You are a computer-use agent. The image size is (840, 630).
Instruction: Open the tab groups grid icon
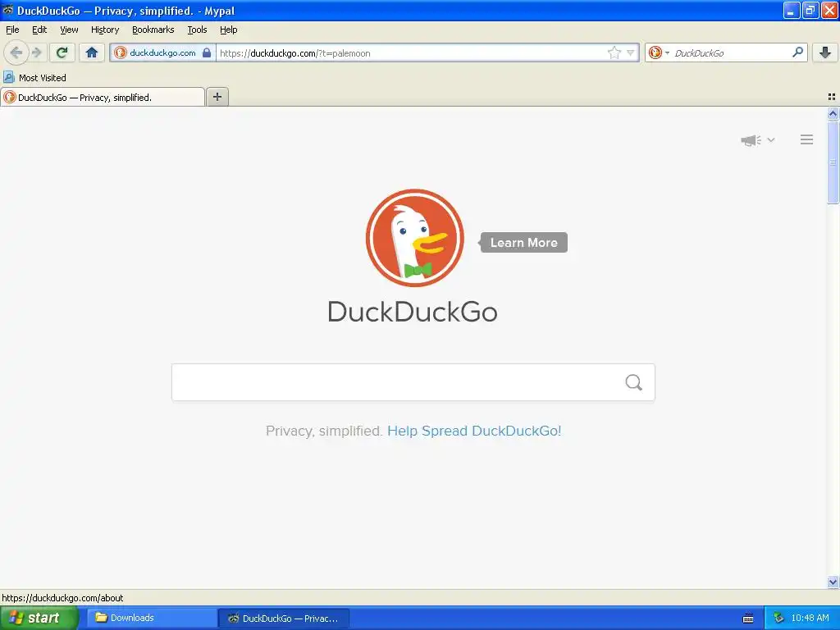[832, 97]
